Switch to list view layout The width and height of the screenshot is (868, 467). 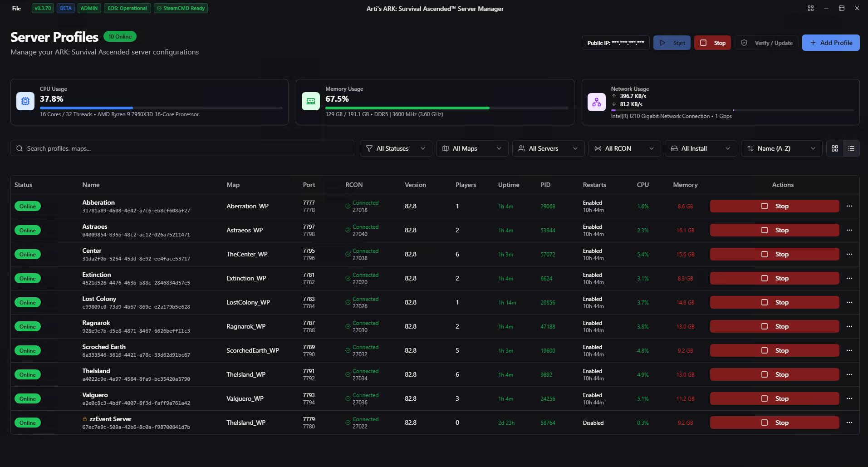coord(851,148)
